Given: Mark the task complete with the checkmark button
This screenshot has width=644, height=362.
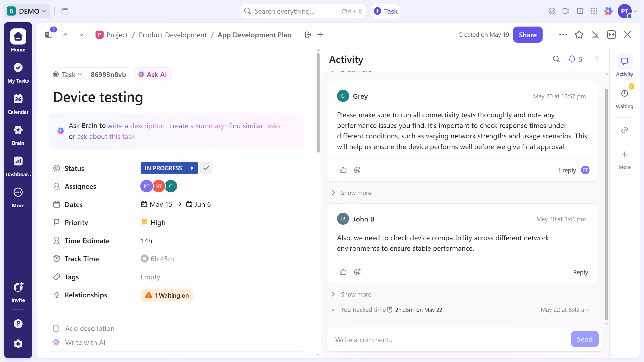Looking at the screenshot, I should tap(206, 168).
